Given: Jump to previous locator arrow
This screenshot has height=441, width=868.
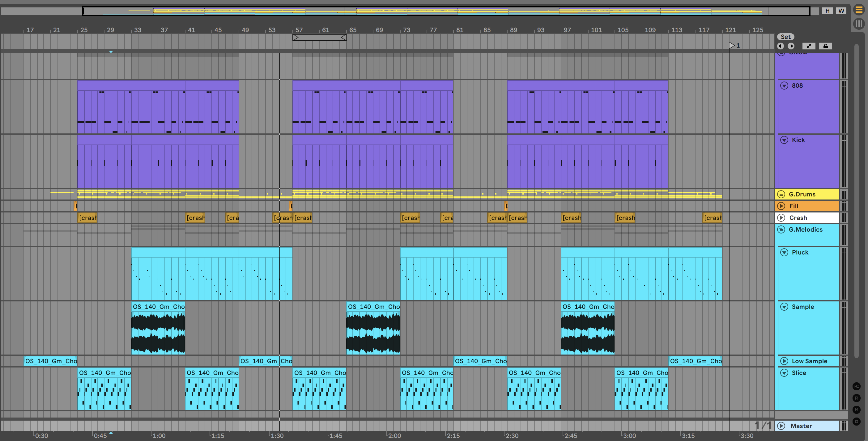Looking at the screenshot, I should click(x=781, y=46).
